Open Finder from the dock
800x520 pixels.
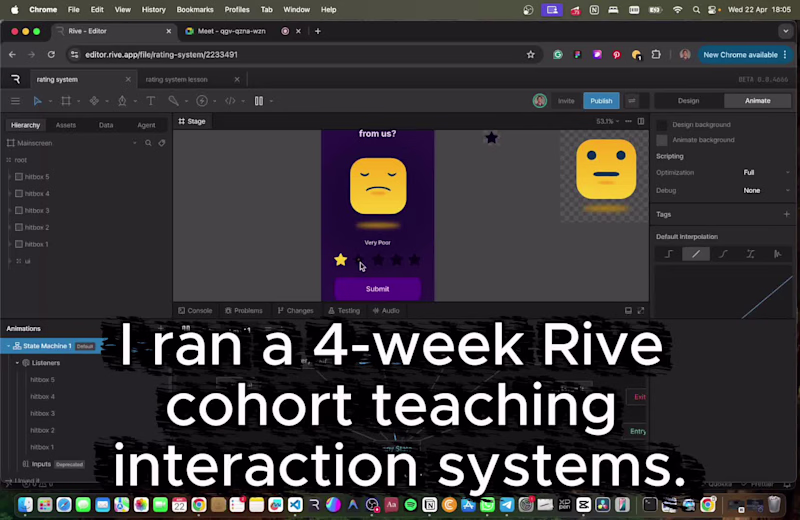pyautogui.click(x=25, y=505)
